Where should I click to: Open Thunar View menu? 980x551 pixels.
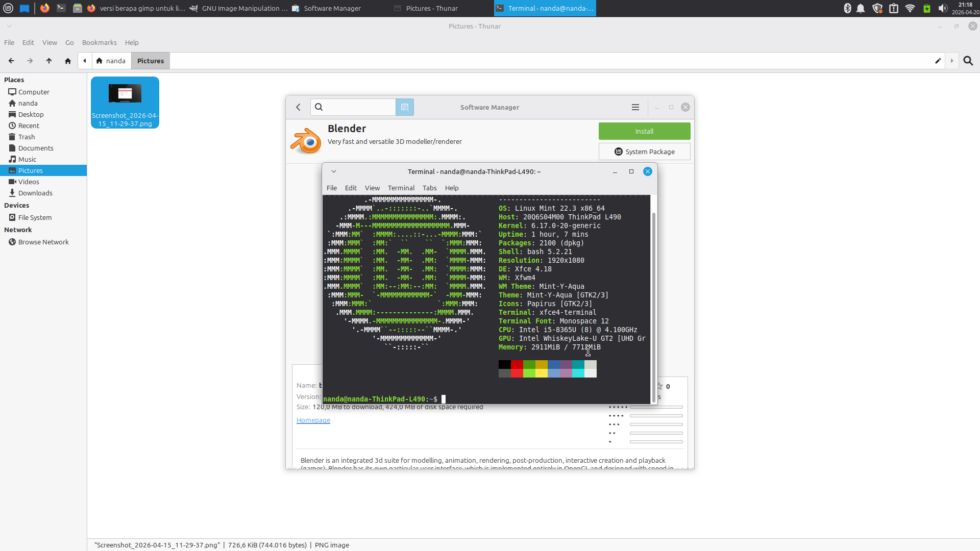pos(50,42)
